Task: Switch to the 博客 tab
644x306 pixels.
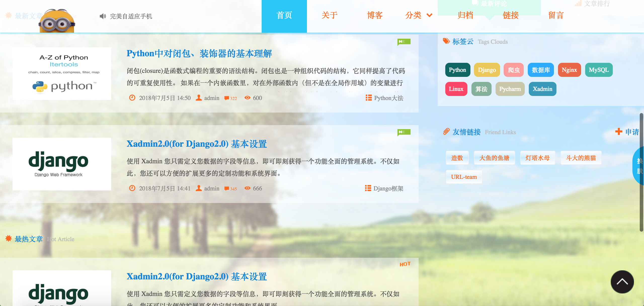Action: pos(375,16)
